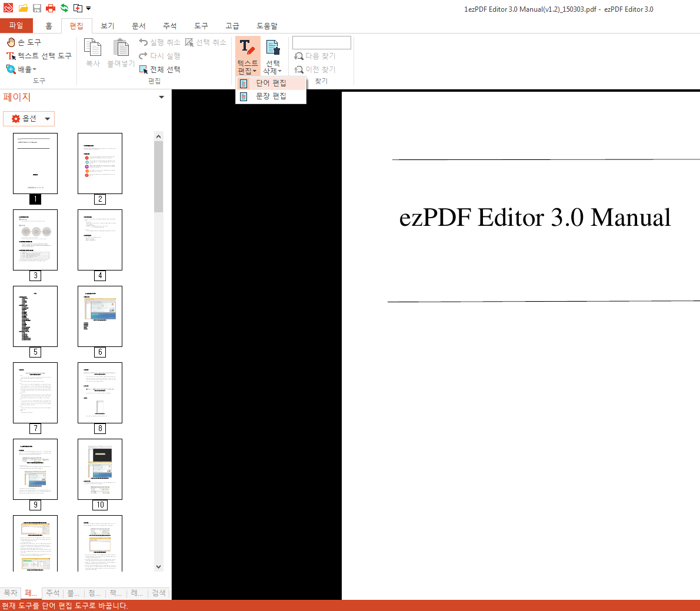700x611 pixels.
Task: Click thumbnail panel scroll down arrow
Action: coord(158,567)
